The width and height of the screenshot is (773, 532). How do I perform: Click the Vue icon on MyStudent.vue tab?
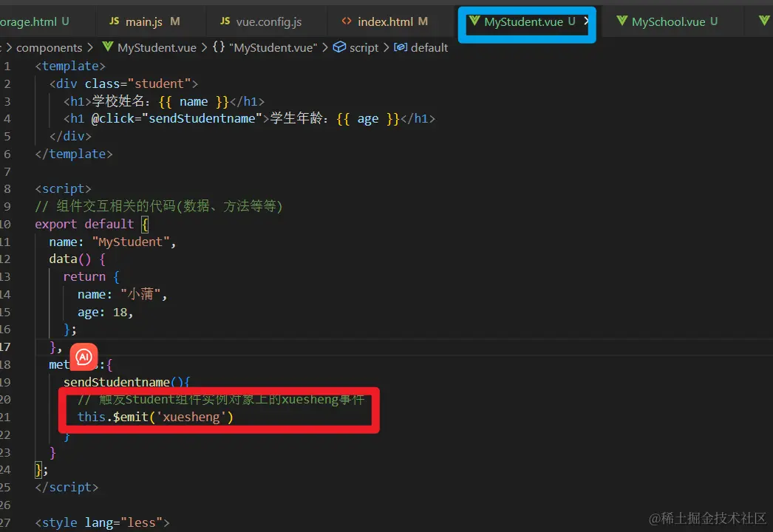474,21
